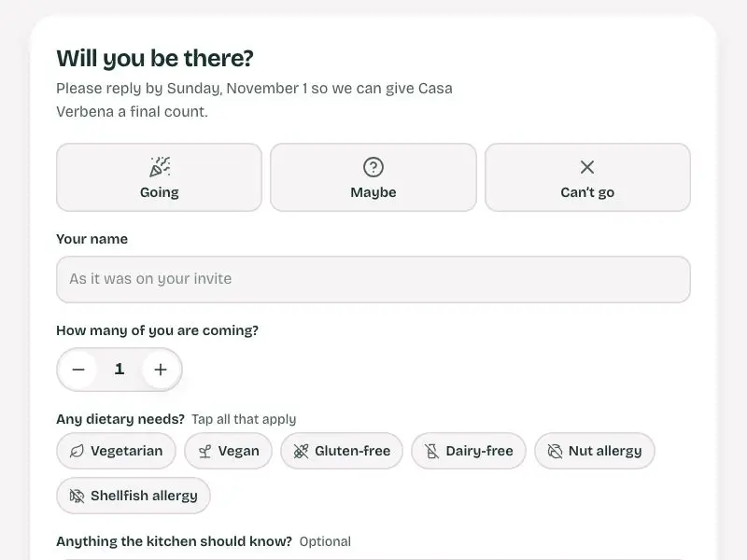Focus the Your name input field
Viewport: 747px width, 560px height.
373,279
